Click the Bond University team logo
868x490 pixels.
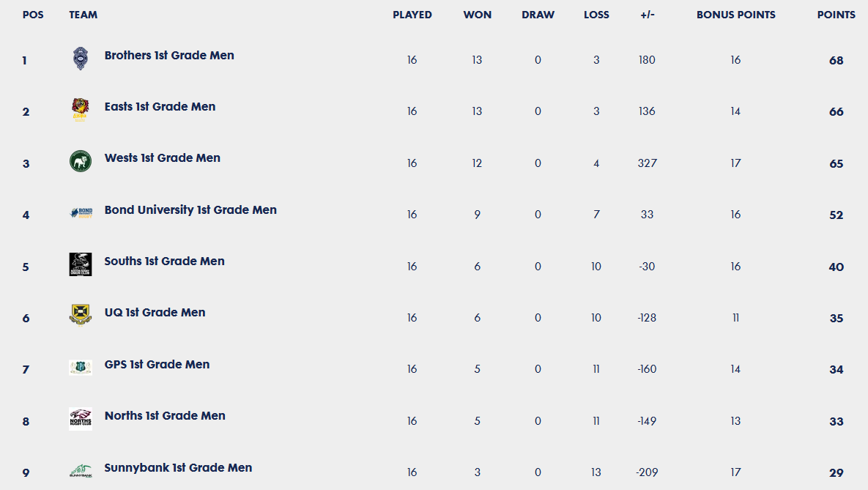coord(81,213)
